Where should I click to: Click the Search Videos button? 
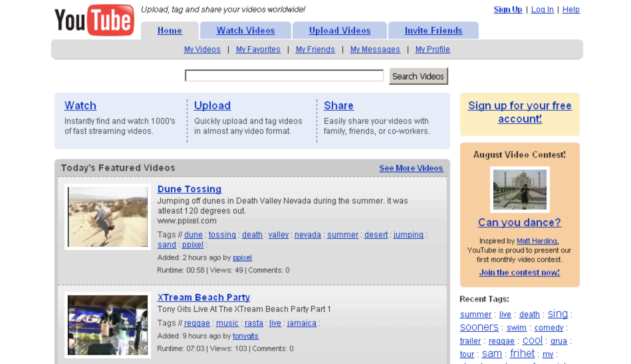(x=418, y=76)
